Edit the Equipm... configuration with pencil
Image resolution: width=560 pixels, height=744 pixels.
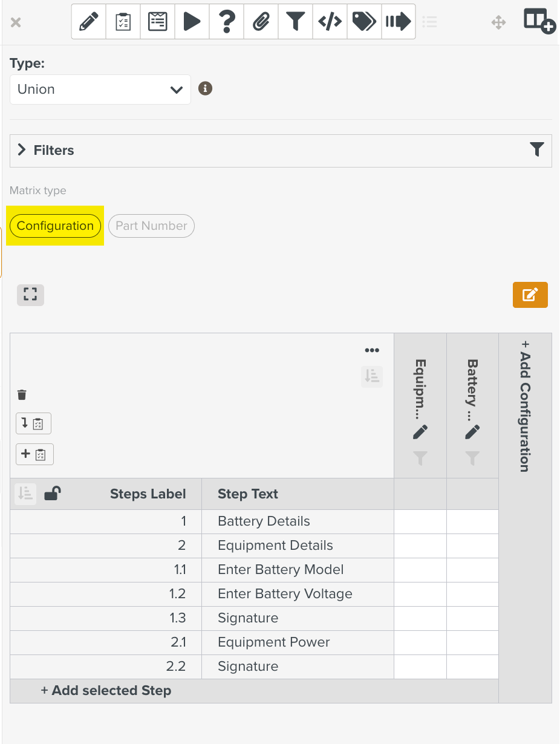coord(420,432)
